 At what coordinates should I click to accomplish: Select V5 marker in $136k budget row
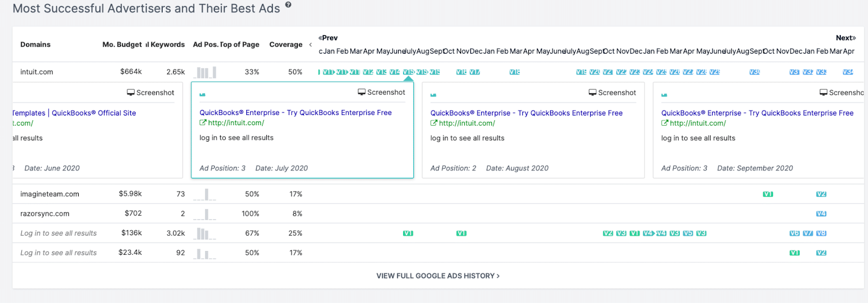[x=688, y=233]
